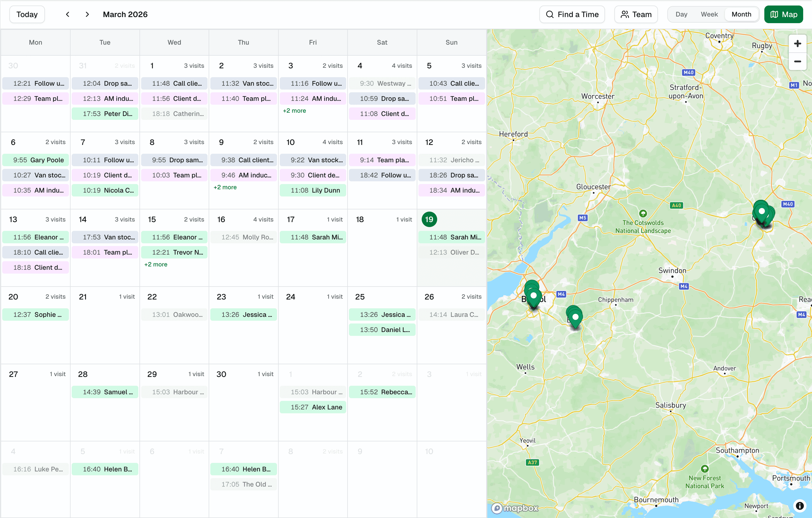
Task: Open 14:39 Samuel visit on 28th
Action: point(105,392)
